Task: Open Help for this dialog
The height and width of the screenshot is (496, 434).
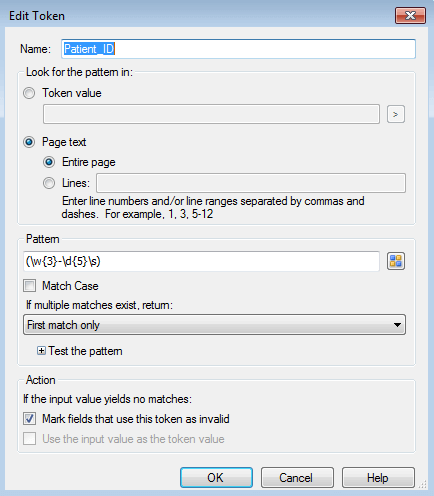Action: tap(378, 477)
